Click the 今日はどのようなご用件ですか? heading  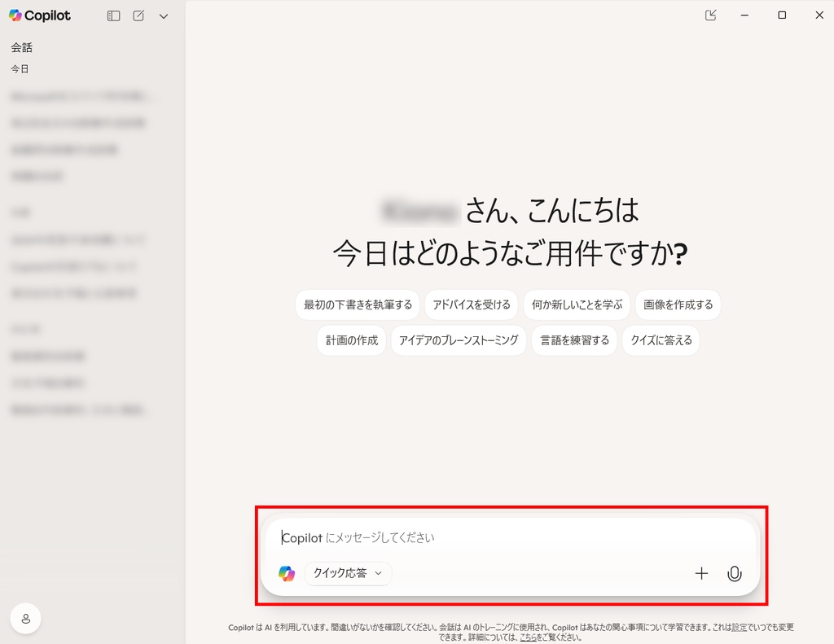pos(510,253)
